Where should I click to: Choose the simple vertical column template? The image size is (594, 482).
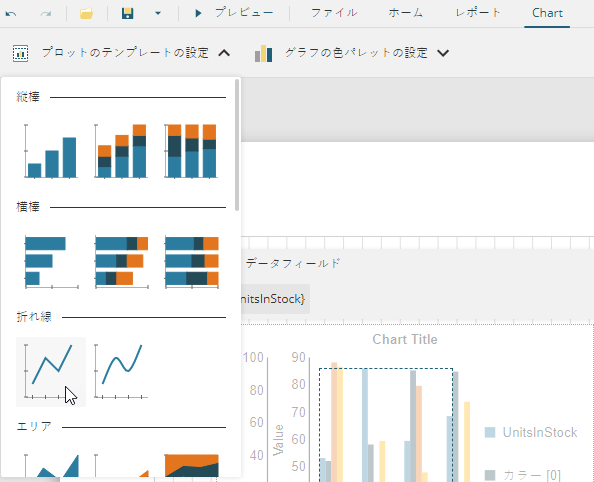[x=51, y=151]
